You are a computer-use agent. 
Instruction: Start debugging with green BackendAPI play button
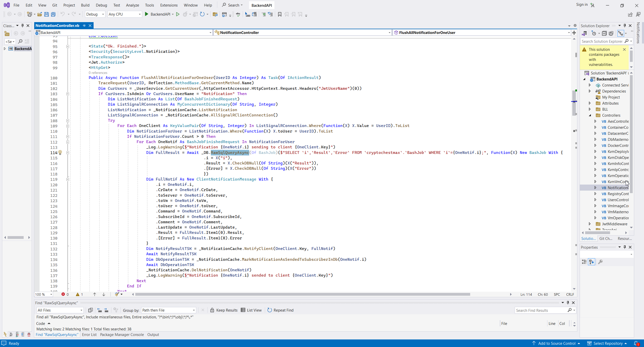[147, 14]
